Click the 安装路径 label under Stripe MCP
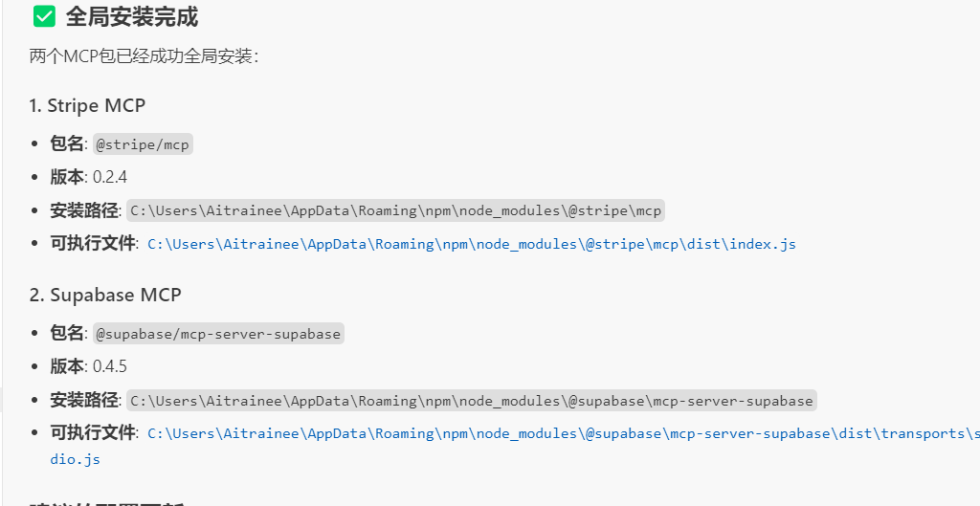 tap(84, 210)
